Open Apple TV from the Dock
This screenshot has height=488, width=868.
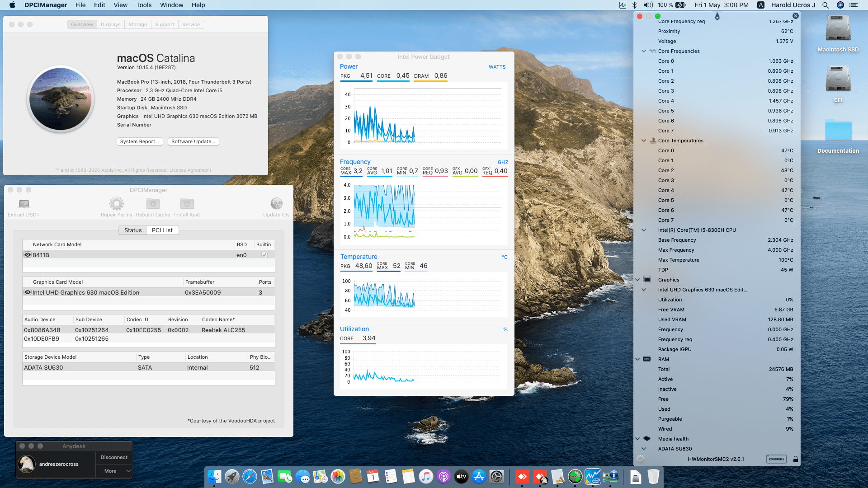[461, 476]
